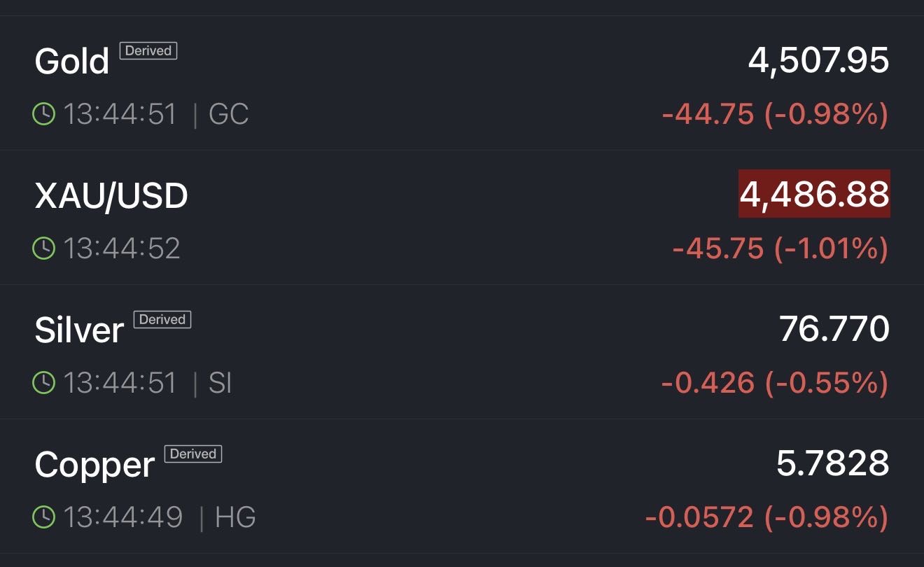Click the Derived badge next to Silver
The height and width of the screenshot is (567, 924).
162,319
